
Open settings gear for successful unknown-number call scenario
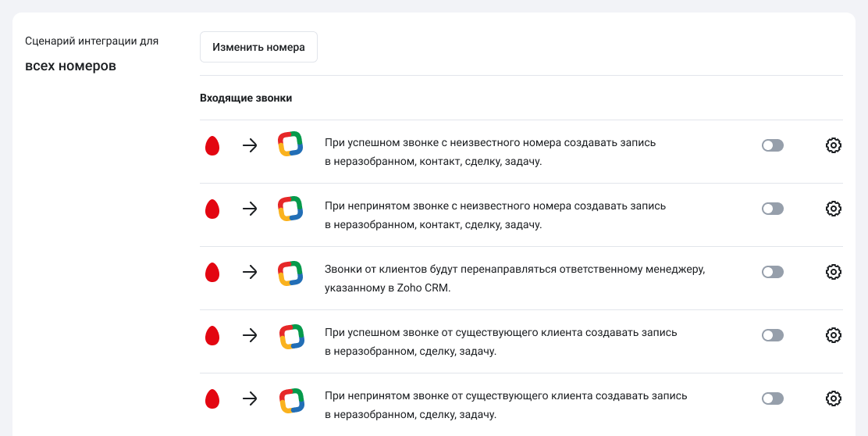coord(833,145)
